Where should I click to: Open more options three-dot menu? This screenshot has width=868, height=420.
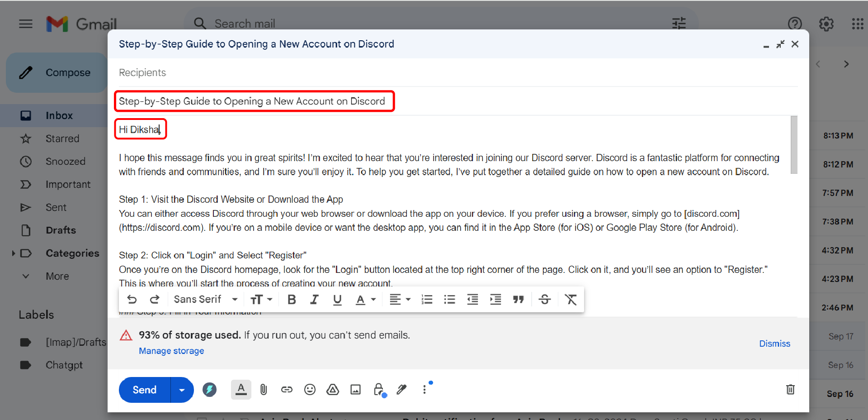pos(425,390)
